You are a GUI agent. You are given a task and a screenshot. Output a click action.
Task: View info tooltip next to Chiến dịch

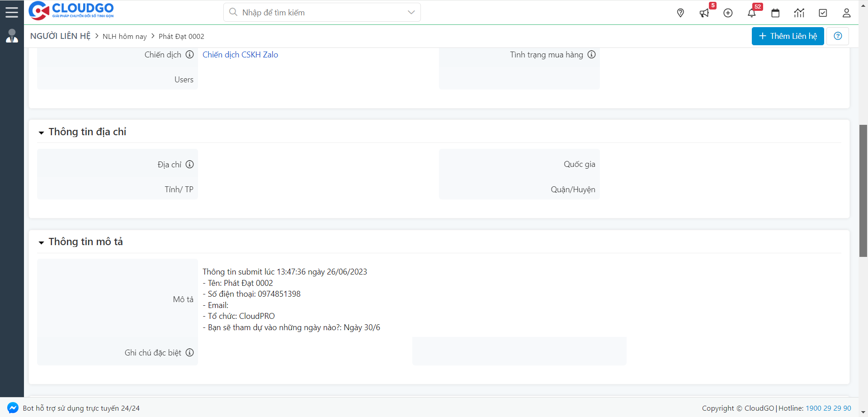coord(190,54)
